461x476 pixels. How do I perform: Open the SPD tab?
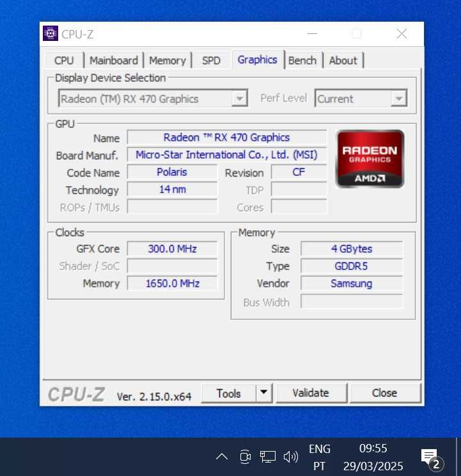coord(211,60)
